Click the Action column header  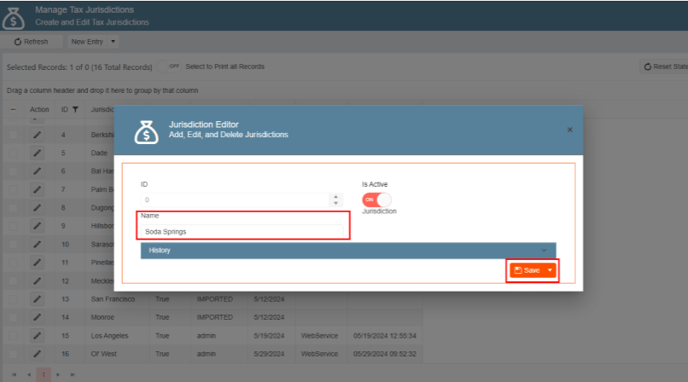[39, 109]
